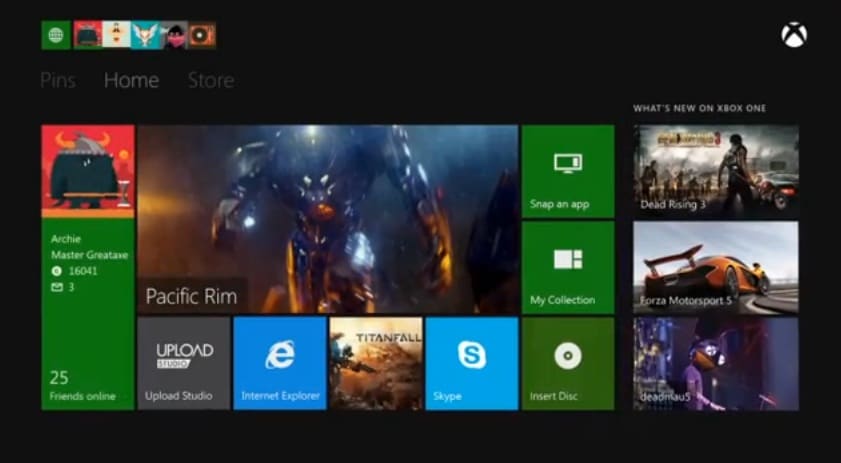Image resolution: width=841 pixels, height=463 pixels.
Task: Select the mustached man avatar in top row
Action: point(116,35)
